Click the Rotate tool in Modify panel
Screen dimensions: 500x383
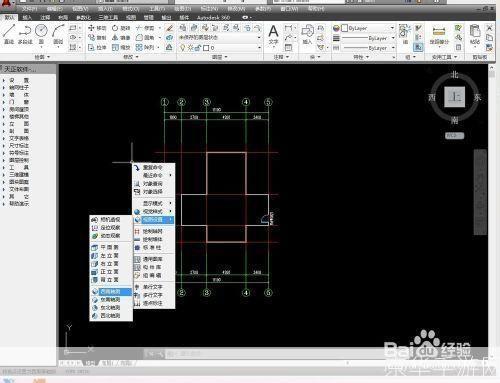click(x=121, y=28)
